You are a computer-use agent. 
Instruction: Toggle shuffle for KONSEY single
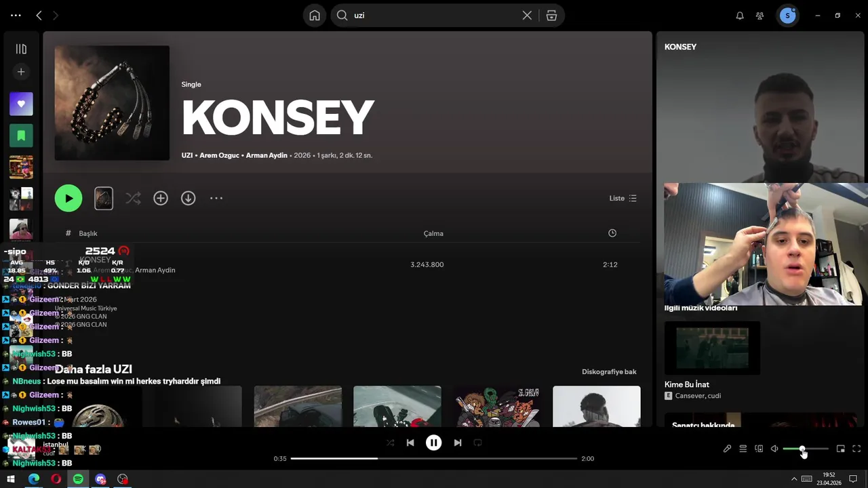(x=133, y=198)
